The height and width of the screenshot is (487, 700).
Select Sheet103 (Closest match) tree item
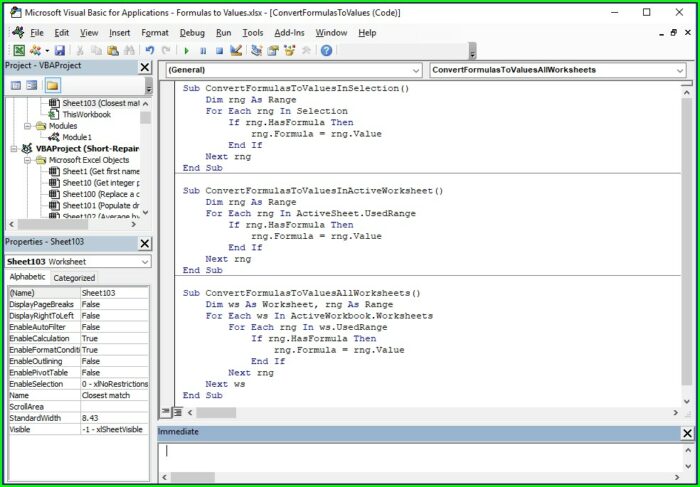[x=100, y=103]
